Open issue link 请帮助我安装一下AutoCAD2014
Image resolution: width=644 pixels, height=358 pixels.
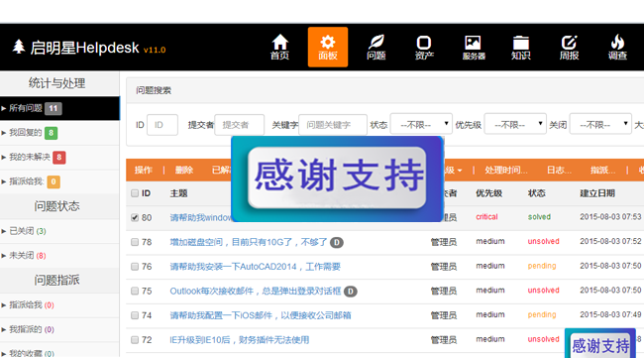coord(255,267)
